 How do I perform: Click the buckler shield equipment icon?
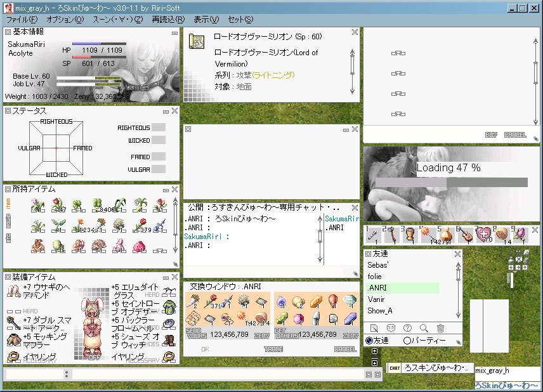click(x=169, y=323)
